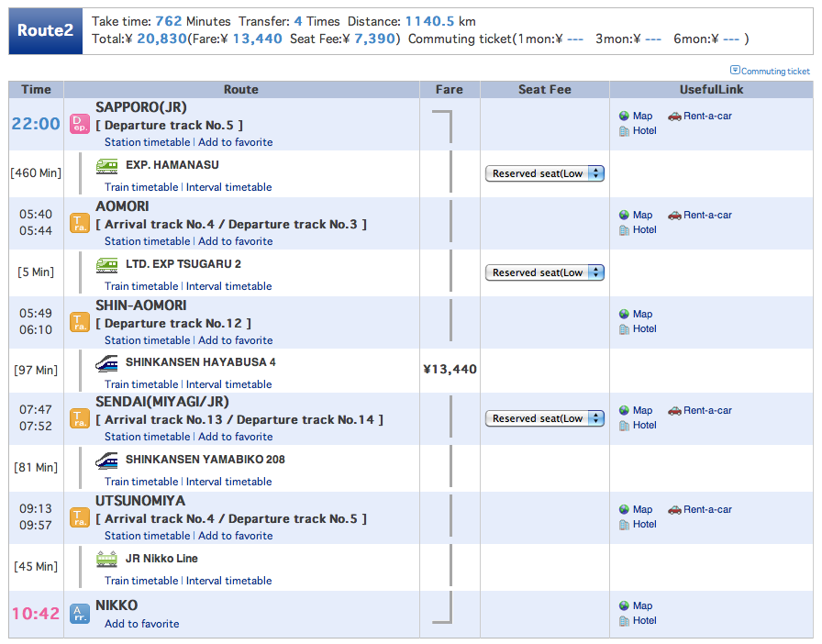Click the UsefulLink column header

[711, 90]
